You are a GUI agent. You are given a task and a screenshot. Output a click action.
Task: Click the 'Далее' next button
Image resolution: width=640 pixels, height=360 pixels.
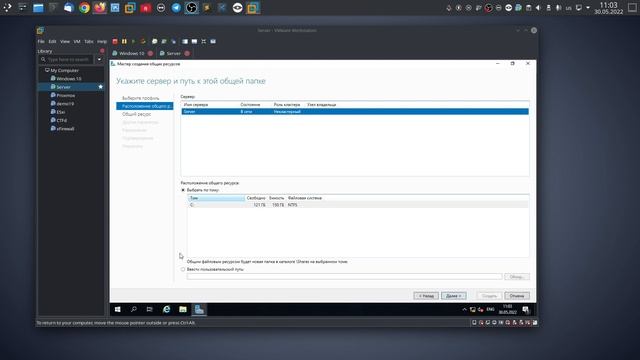click(x=453, y=296)
